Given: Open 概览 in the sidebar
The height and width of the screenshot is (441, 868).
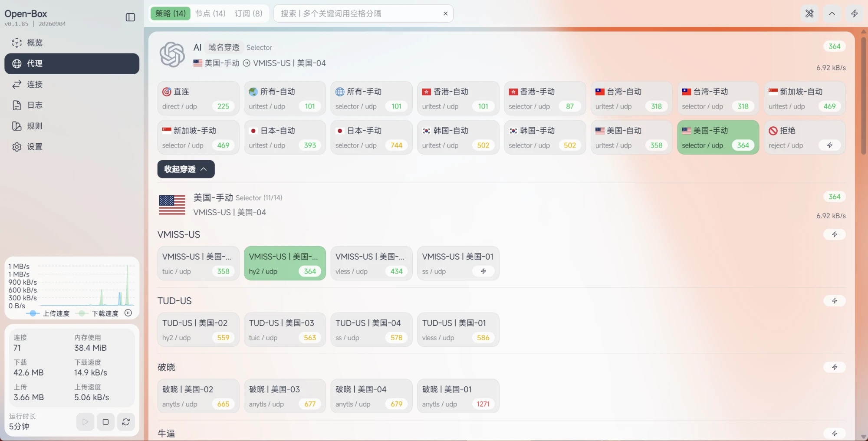Looking at the screenshot, I should (72, 43).
